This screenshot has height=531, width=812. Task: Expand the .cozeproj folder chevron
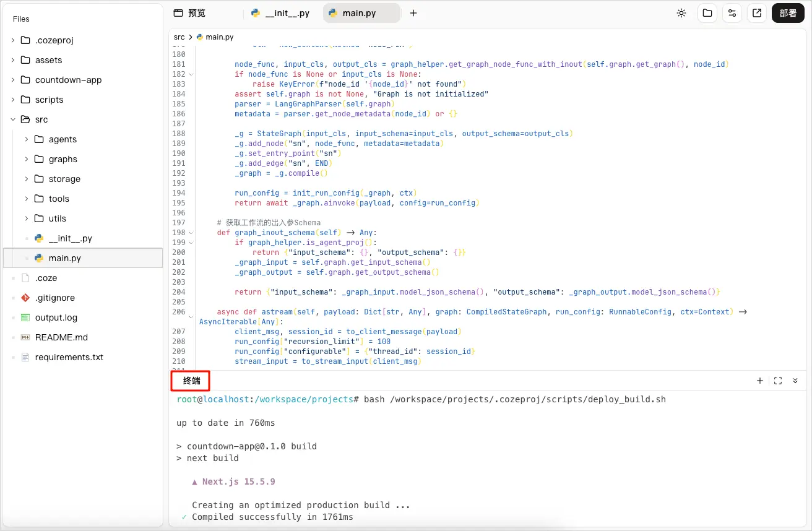click(13, 40)
